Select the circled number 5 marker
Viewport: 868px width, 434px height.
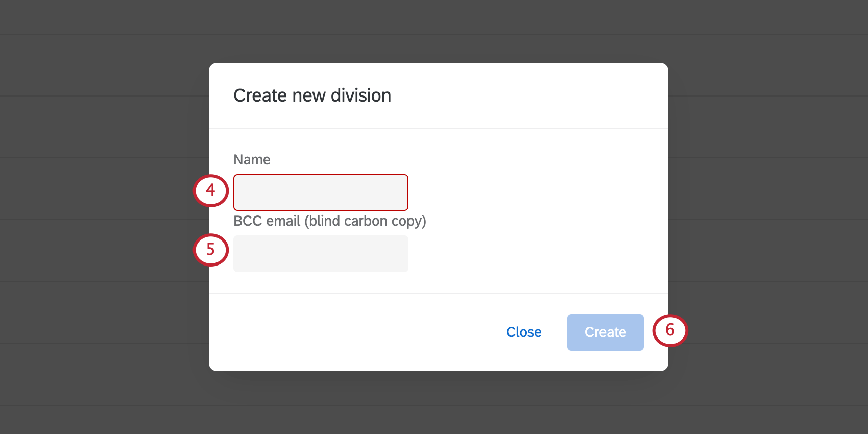pos(211,250)
